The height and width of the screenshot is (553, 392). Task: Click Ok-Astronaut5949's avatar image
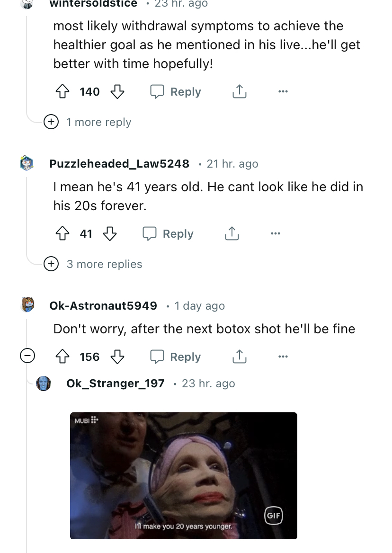click(28, 304)
